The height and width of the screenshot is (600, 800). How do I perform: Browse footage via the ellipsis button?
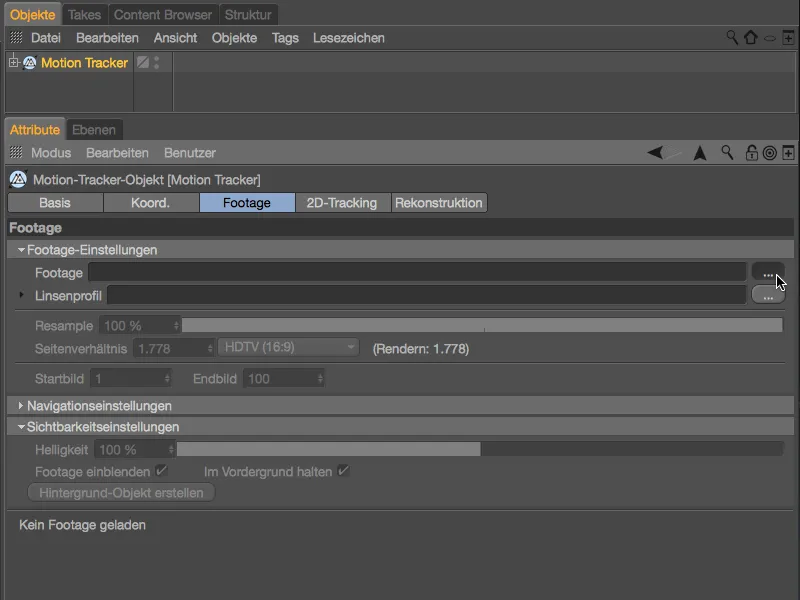768,272
